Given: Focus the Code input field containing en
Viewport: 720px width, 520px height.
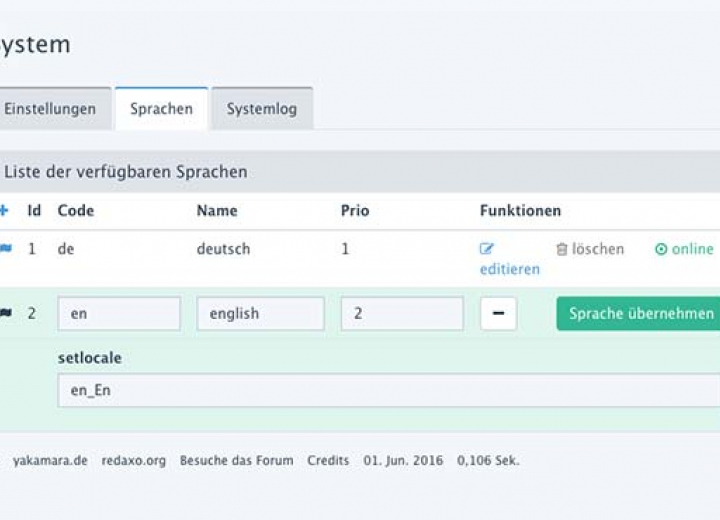Looking at the screenshot, I should coord(119,313).
